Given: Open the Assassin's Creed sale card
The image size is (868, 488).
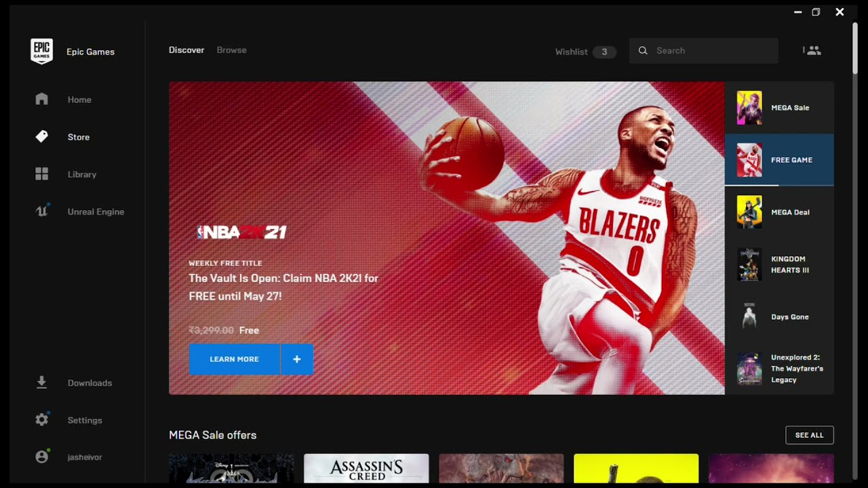Looking at the screenshot, I should (x=366, y=468).
